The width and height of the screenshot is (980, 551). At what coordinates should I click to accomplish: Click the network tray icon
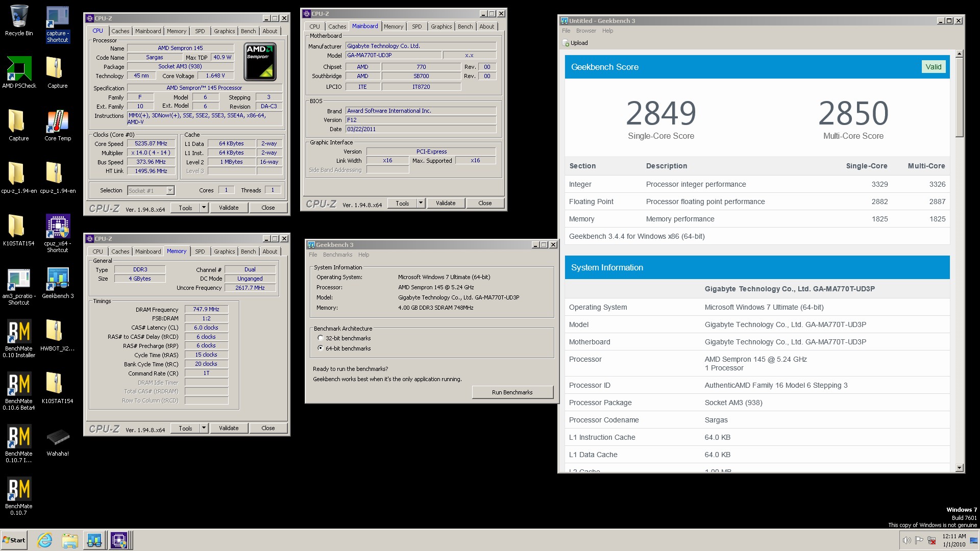point(932,540)
